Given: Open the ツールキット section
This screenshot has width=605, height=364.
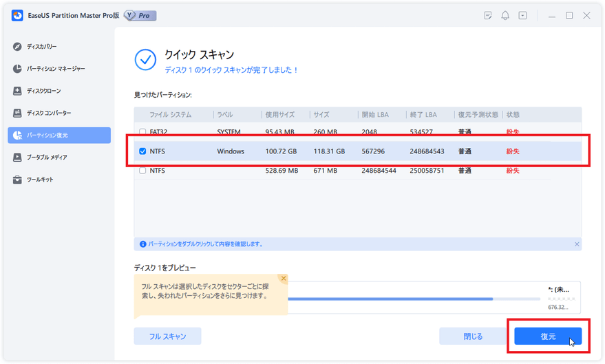Looking at the screenshot, I should pos(39,180).
